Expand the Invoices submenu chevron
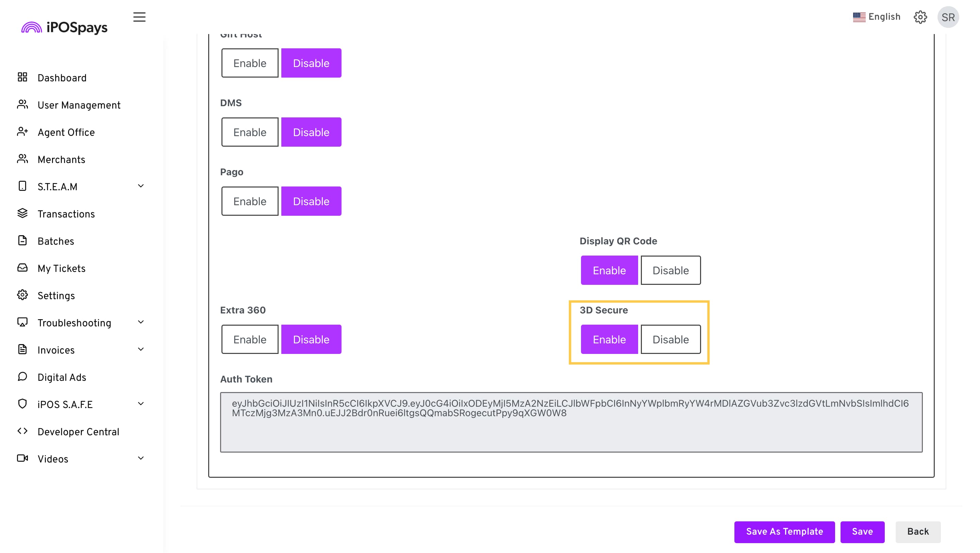980x553 pixels. pyautogui.click(x=141, y=349)
